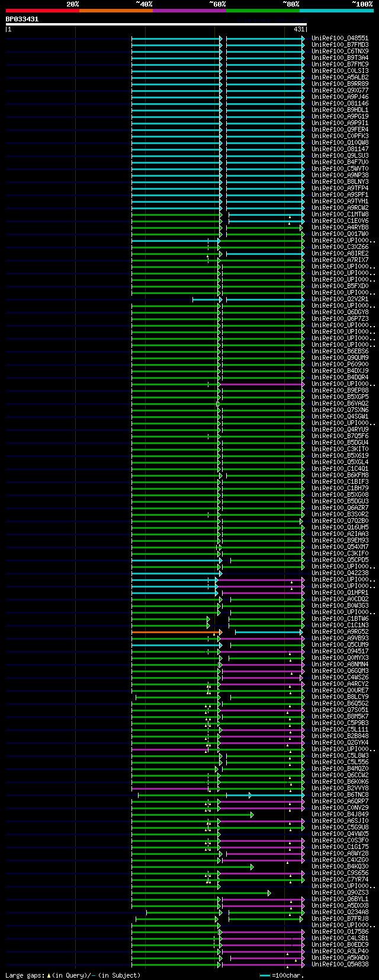Select hit label UniRef100_Q7Q2B0
Image resolution: width=379 pixels, height=980 pixels.
(340, 521)
